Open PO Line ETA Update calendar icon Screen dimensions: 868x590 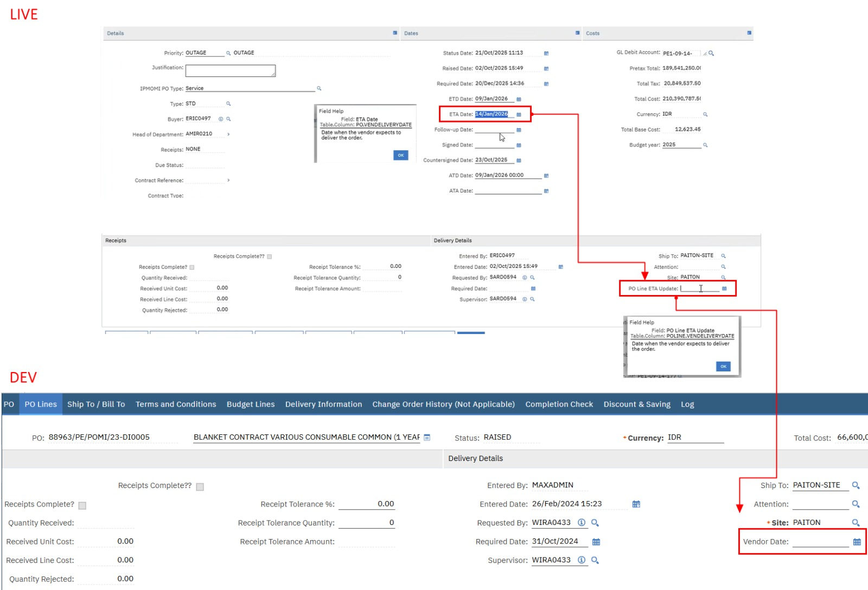click(x=724, y=288)
